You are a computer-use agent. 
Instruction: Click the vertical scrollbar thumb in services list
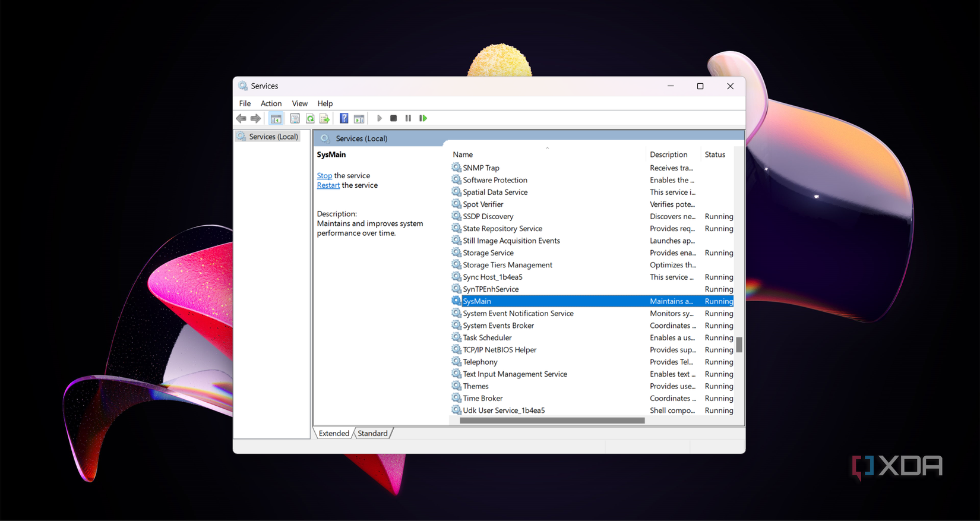coord(739,345)
